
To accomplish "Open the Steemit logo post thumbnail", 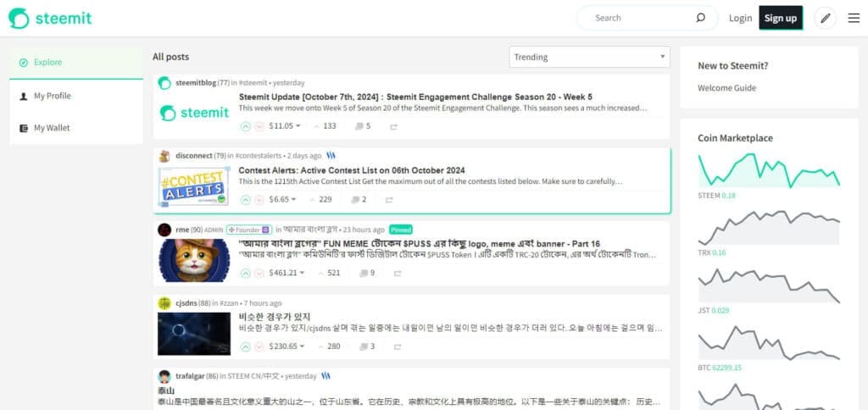I will click(x=194, y=114).
